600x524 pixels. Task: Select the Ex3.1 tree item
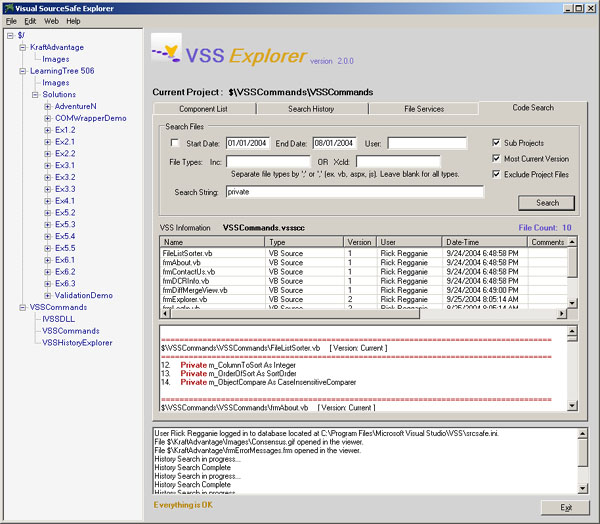point(65,165)
